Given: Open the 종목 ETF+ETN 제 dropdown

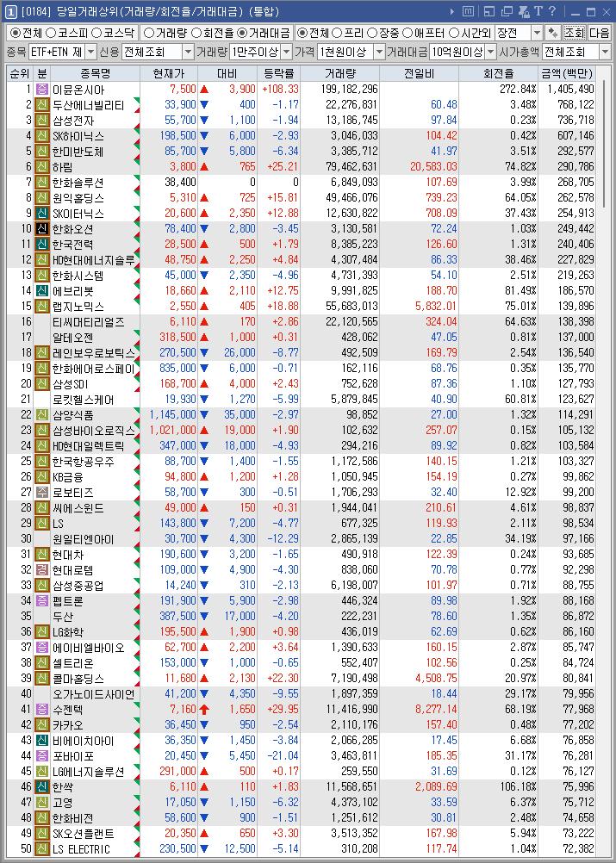Looking at the screenshot, I should (91, 53).
